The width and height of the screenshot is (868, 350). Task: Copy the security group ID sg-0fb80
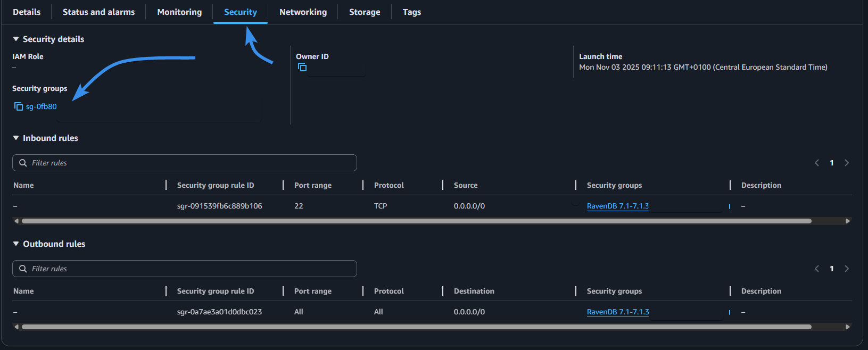(19, 106)
